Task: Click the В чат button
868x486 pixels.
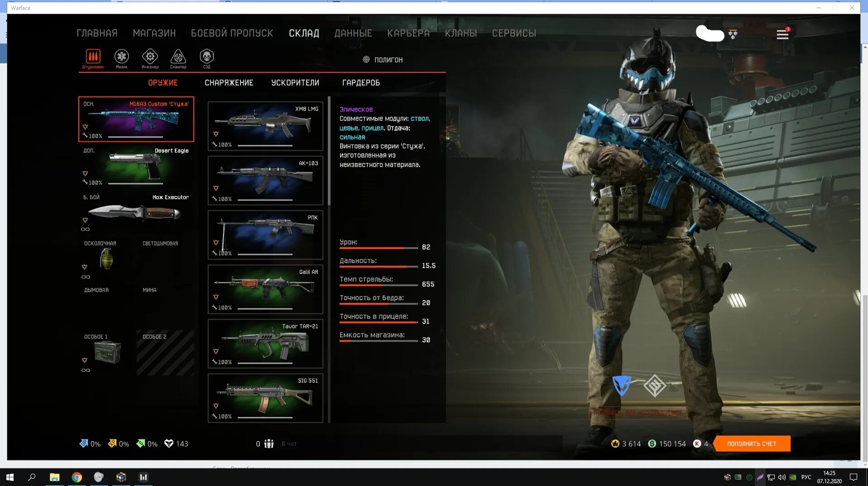Action: [x=289, y=444]
